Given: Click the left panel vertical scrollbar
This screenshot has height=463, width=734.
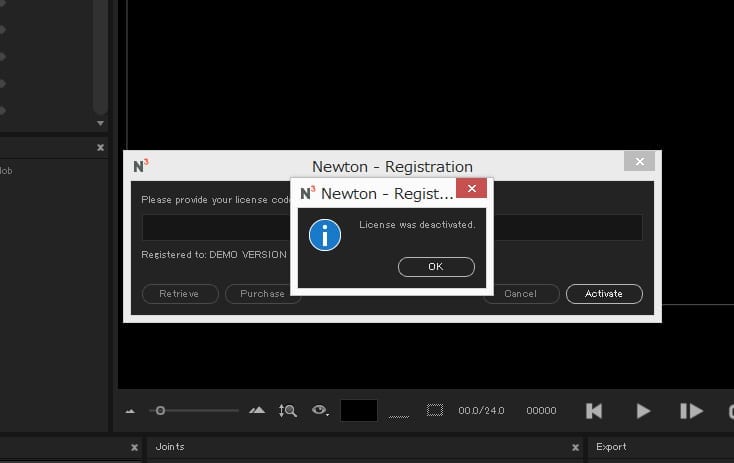Looking at the screenshot, I should coord(100,56).
